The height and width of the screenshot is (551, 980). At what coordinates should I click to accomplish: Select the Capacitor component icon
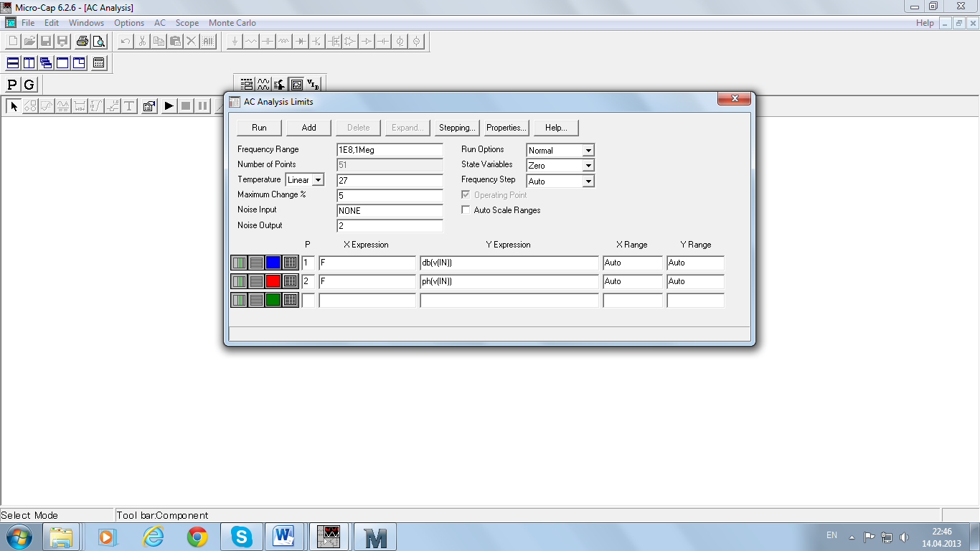(x=268, y=41)
